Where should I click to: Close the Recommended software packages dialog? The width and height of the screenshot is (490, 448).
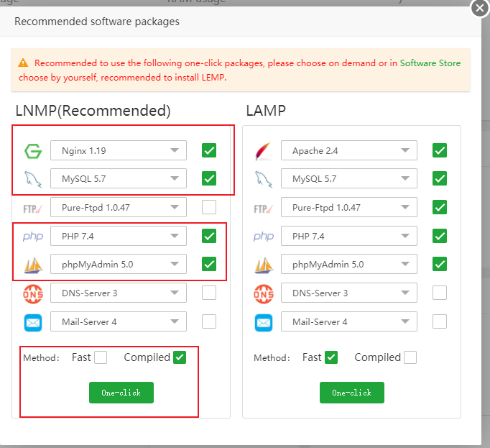coord(479,9)
